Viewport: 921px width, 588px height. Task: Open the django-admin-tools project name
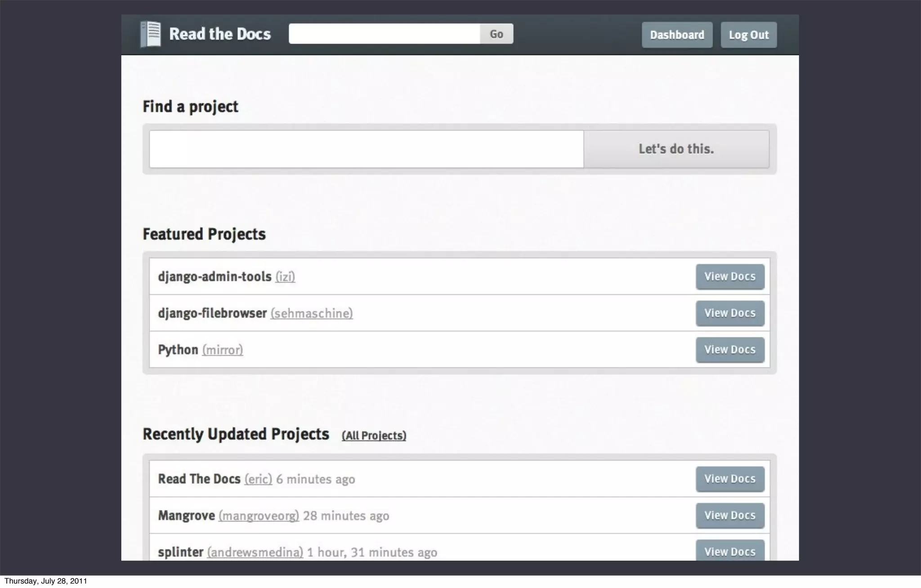click(215, 276)
